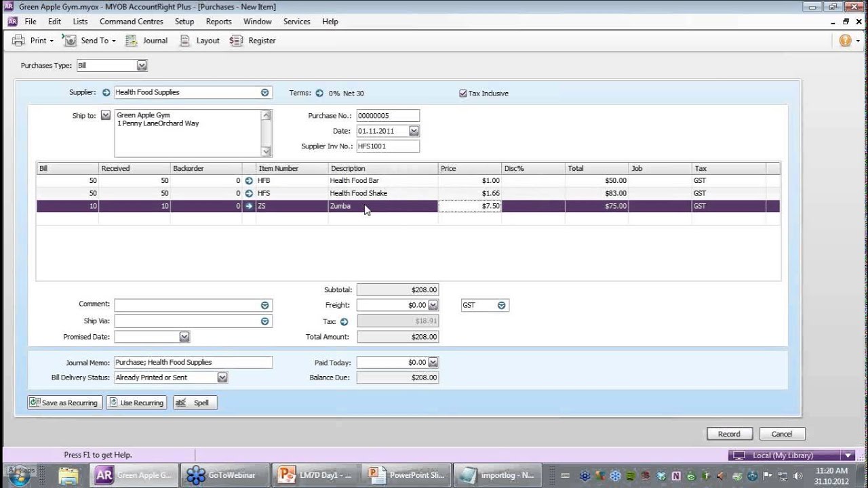868x488 pixels.
Task: Open the Date calendar dropdown
Action: pyautogui.click(x=414, y=131)
